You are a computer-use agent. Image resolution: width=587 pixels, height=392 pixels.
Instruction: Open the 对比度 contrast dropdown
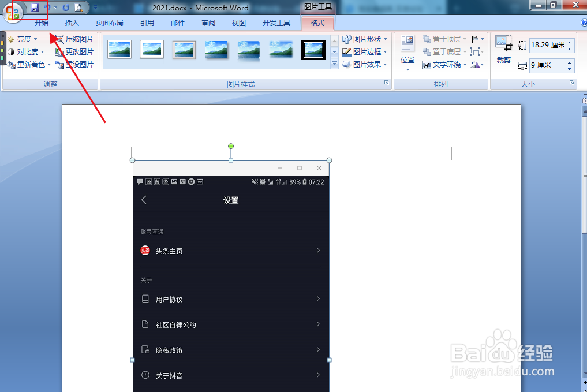point(26,51)
